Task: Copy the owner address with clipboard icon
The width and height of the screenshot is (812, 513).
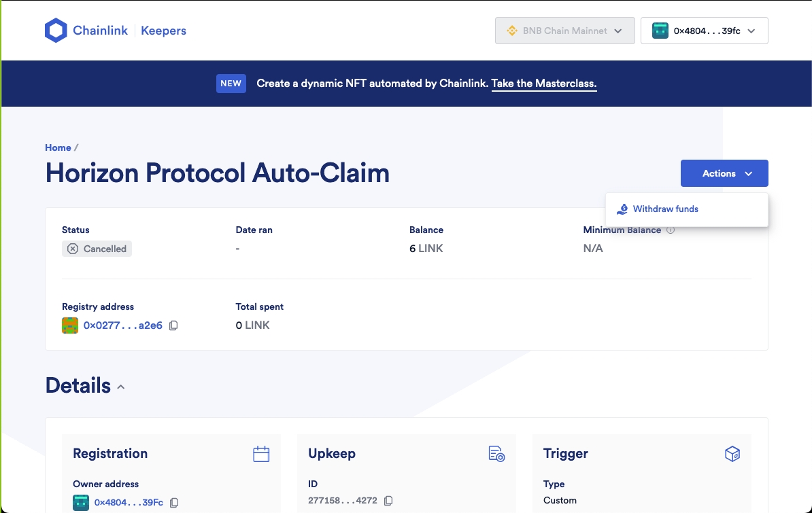Action: tap(175, 503)
